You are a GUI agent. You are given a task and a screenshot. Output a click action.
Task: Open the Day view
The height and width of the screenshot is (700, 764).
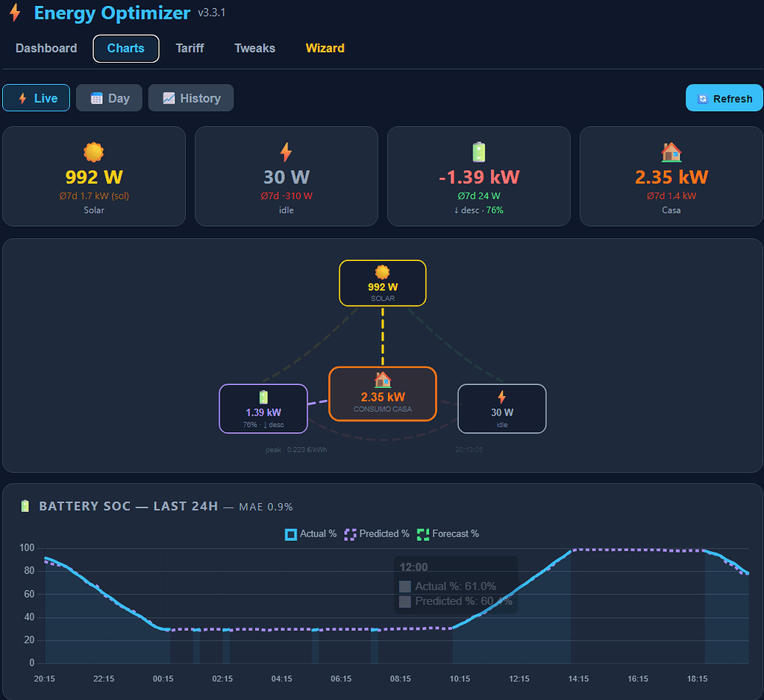(109, 97)
